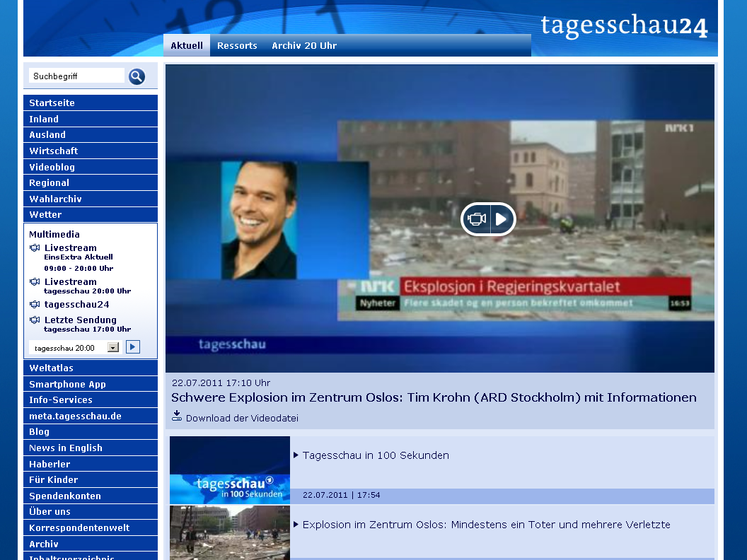The image size is (747, 560).
Task: Click the Suchbegriff search field
Action: click(76, 76)
